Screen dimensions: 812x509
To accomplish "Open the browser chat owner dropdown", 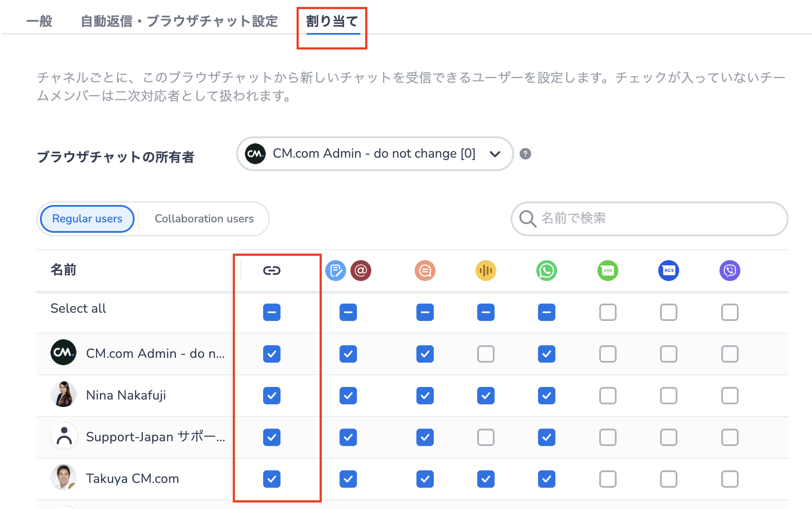I will (x=375, y=154).
